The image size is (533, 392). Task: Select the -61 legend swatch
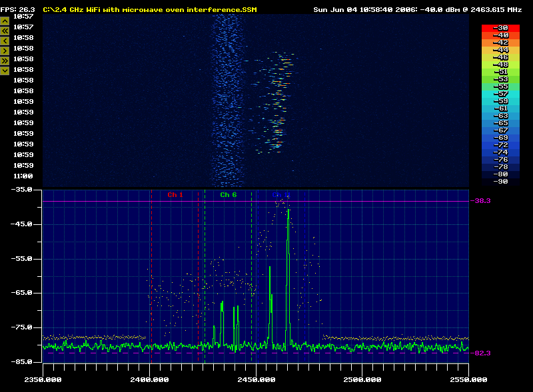(x=500, y=108)
